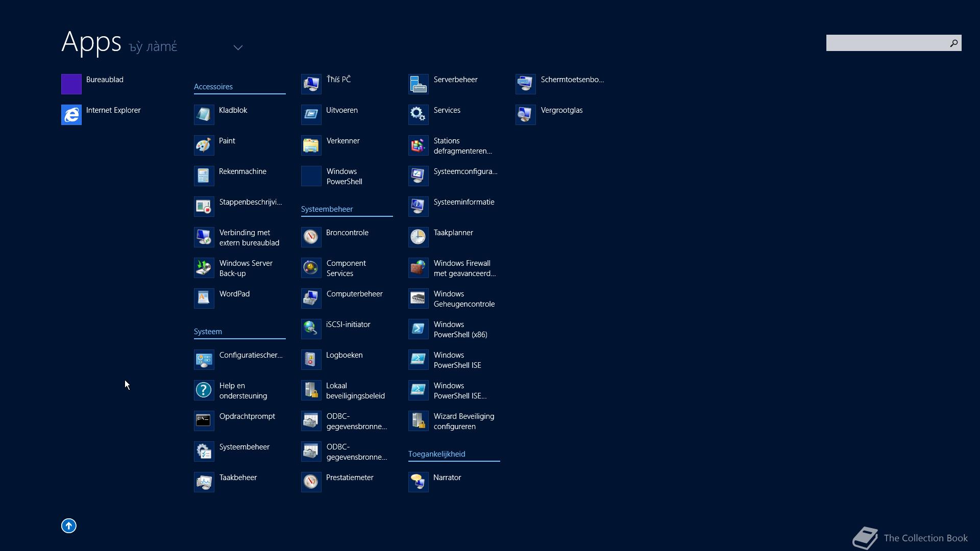Image resolution: width=980 pixels, height=551 pixels.
Task: Click the Systeembeheer app label under Systeem
Action: tap(244, 447)
